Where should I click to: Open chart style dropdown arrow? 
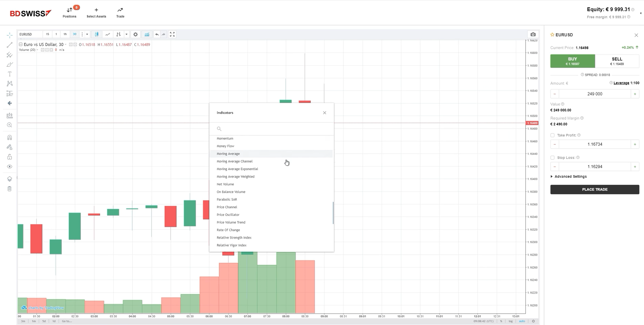tap(126, 34)
